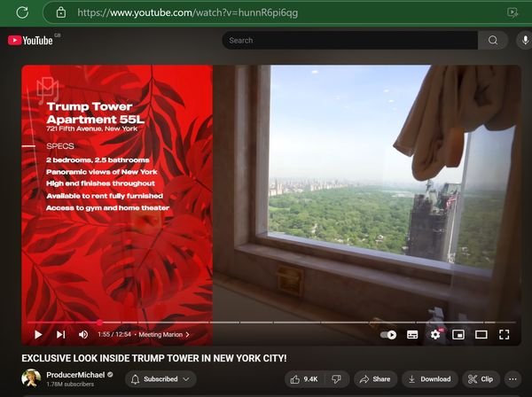This screenshot has width=532, height=397.
Task: Mute the video volume speaker icon
Action: click(83, 335)
